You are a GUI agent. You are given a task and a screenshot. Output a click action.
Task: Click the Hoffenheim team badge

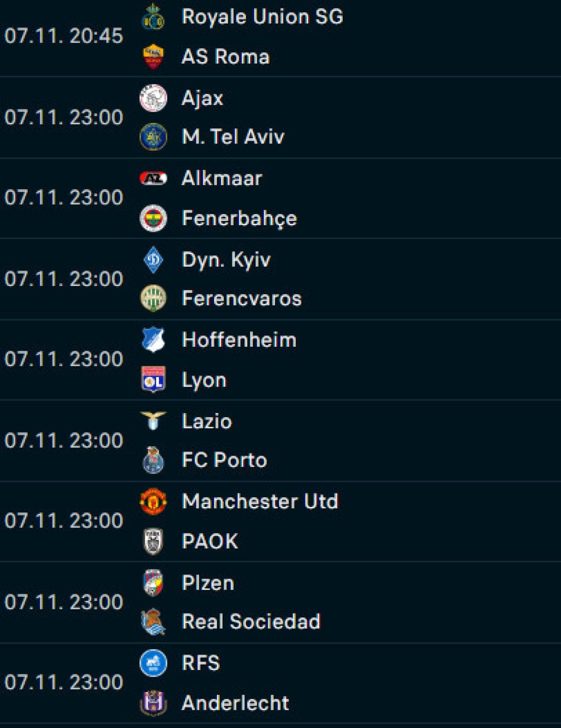point(153,340)
